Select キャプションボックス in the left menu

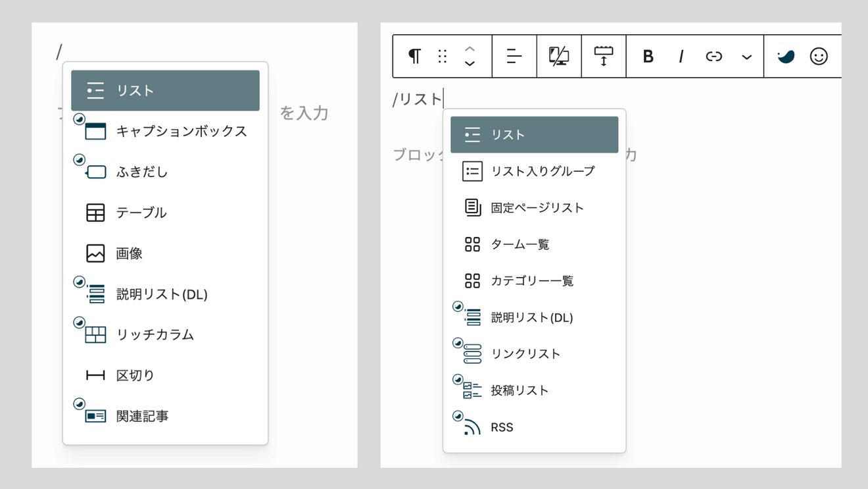pyautogui.click(x=165, y=131)
